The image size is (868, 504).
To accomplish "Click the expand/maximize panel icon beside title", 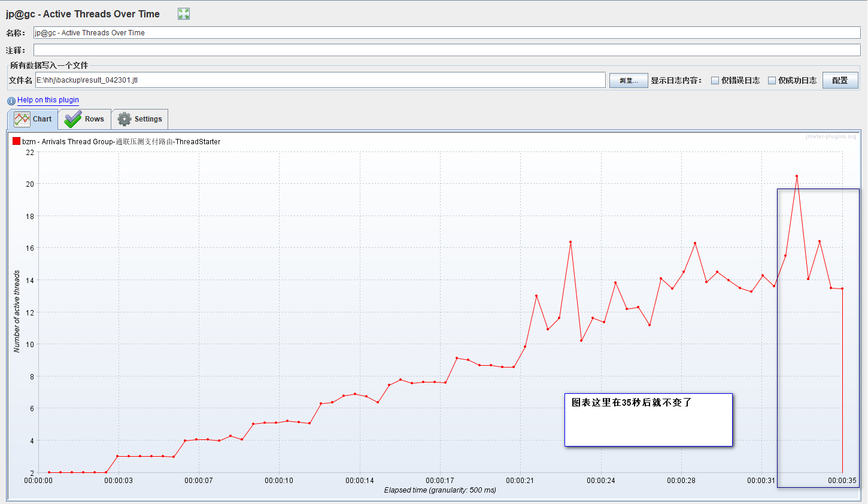I will pyautogui.click(x=184, y=14).
